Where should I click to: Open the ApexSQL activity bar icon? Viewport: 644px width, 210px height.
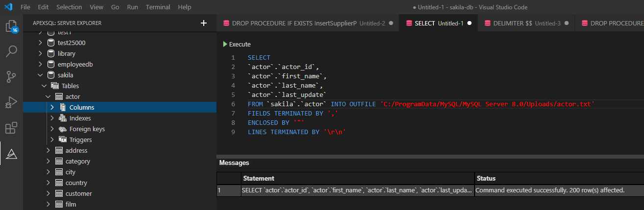(11, 154)
